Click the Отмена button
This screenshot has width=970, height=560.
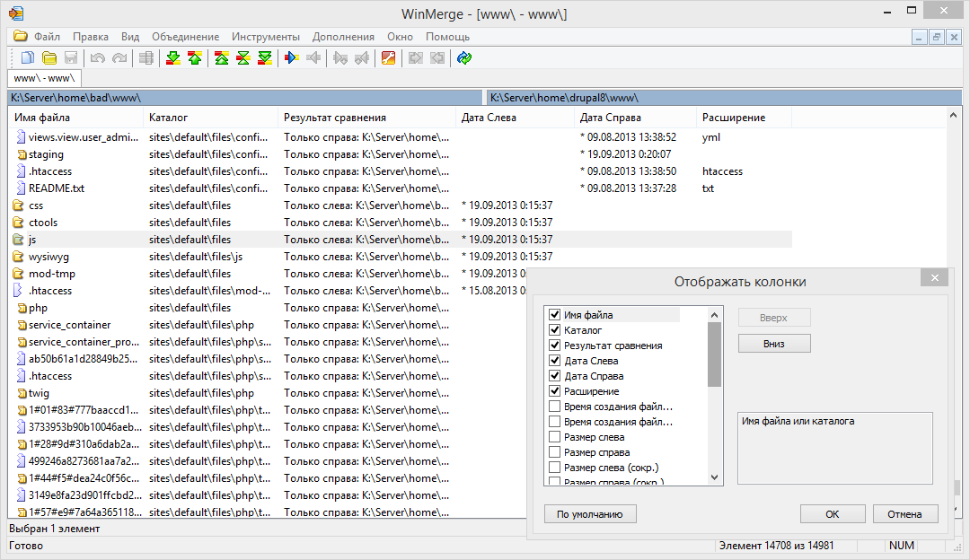click(x=905, y=514)
